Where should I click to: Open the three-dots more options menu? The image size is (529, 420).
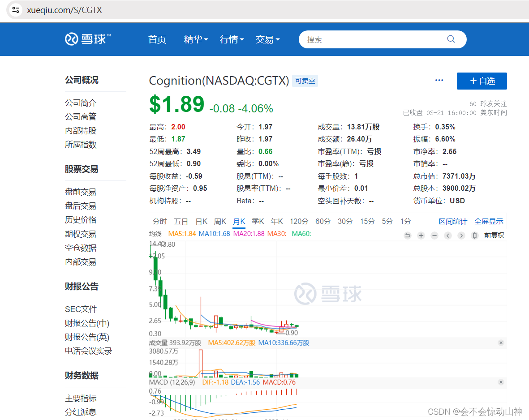439,80
